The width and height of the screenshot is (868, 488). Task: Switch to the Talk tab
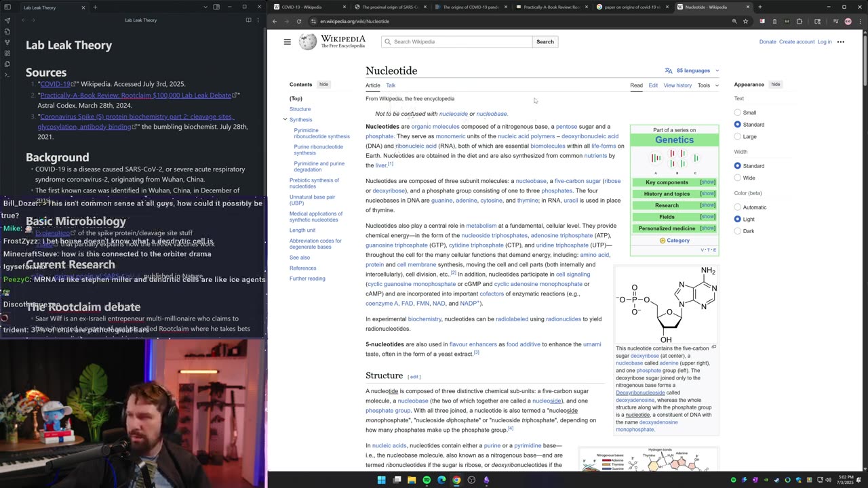click(391, 85)
